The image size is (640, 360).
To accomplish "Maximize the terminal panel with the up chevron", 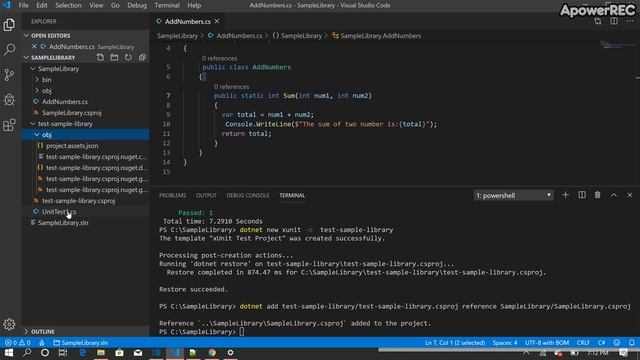I will coord(614,195).
